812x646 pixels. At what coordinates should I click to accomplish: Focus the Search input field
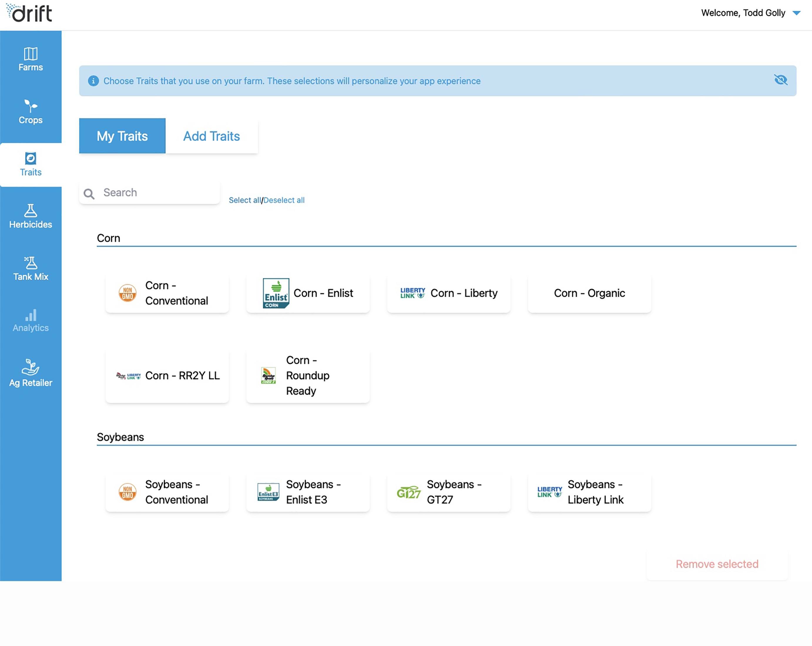(158, 193)
